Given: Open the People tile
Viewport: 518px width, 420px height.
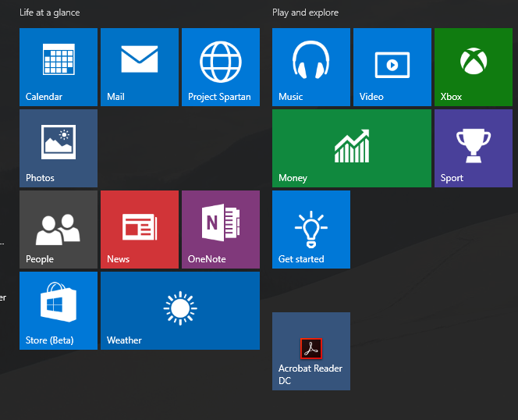Looking at the screenshot, I should tap(59, 230).
